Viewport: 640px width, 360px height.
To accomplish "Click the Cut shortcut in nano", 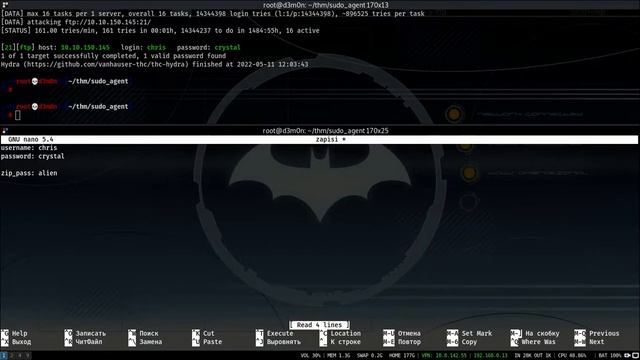I will click(x=203, y=333).
